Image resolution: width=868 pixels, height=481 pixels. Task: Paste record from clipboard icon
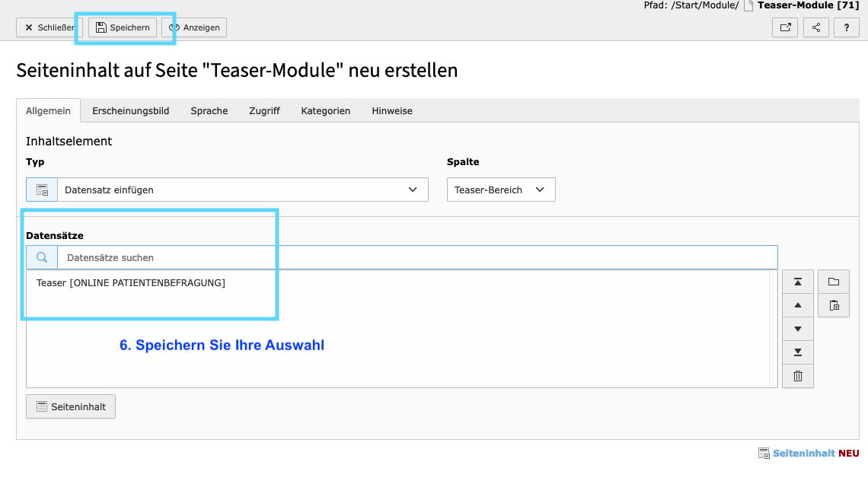(x=834, y=306)
